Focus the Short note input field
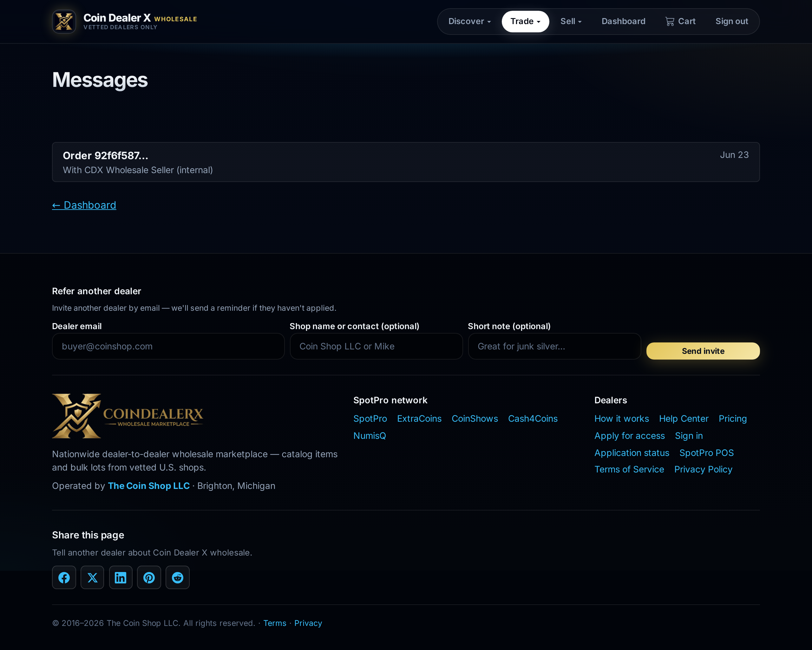This screenshot has height=650, width=812. 554,346
